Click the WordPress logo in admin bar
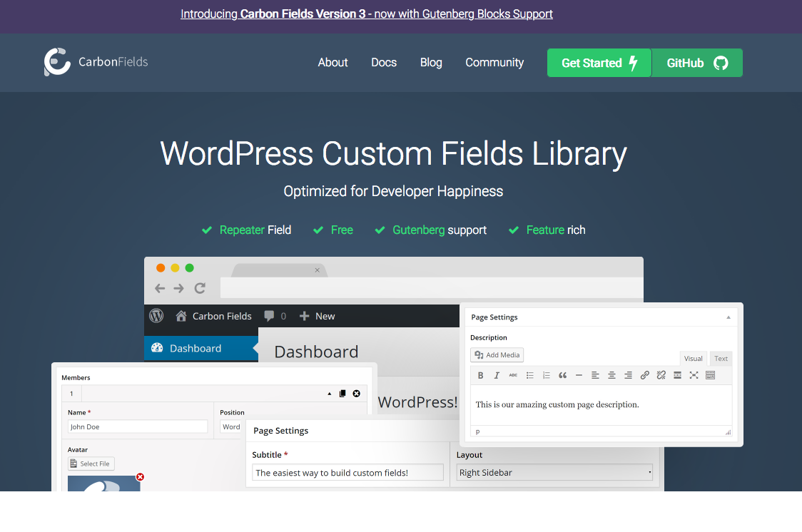The height and width of the screenshot is (532, 802). coord(156,316)
